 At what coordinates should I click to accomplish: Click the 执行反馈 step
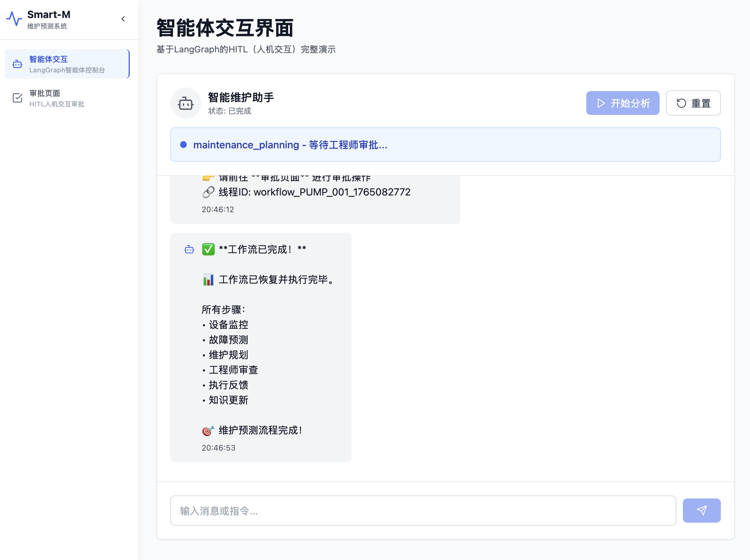tap(228, 385)
